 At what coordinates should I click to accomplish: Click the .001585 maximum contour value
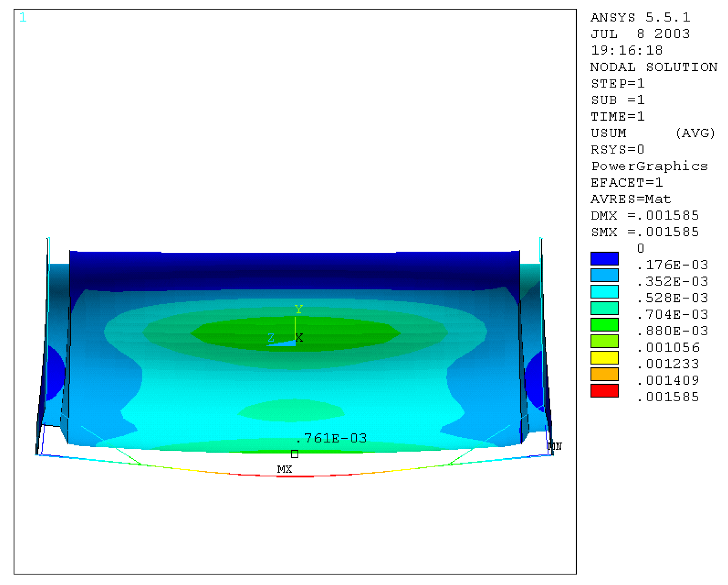pyautogui.click(x=668, y=397)
